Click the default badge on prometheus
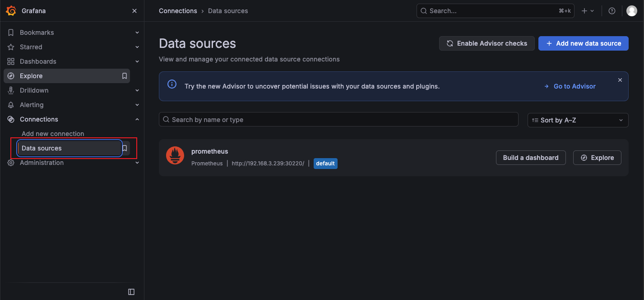 click(325, 164)
